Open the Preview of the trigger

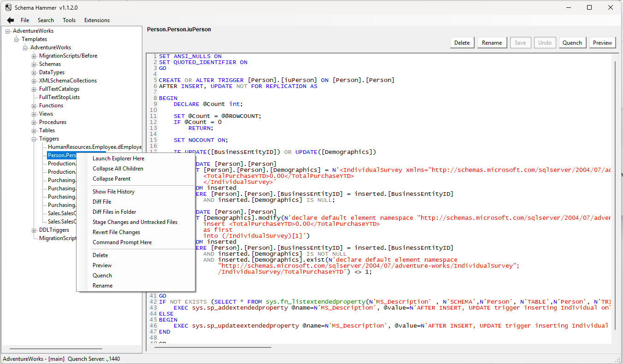tap(602, 42)
